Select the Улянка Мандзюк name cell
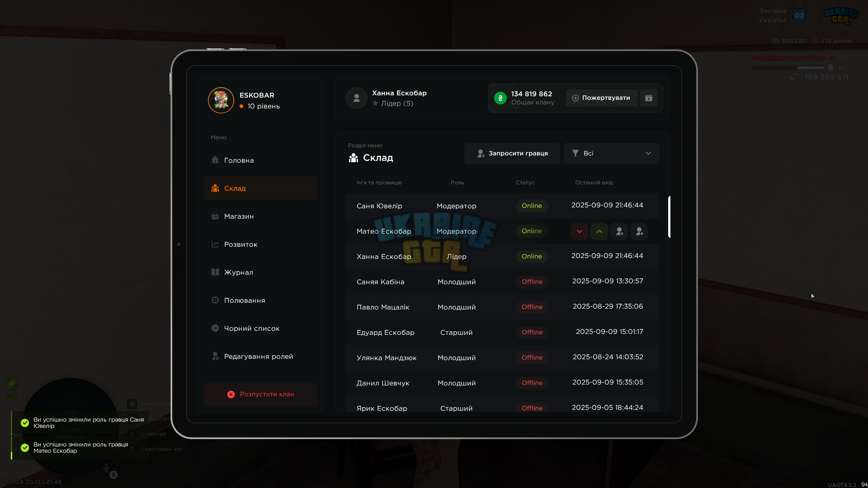The width and height of the screenshot is (868, 488). click(387, 358)
